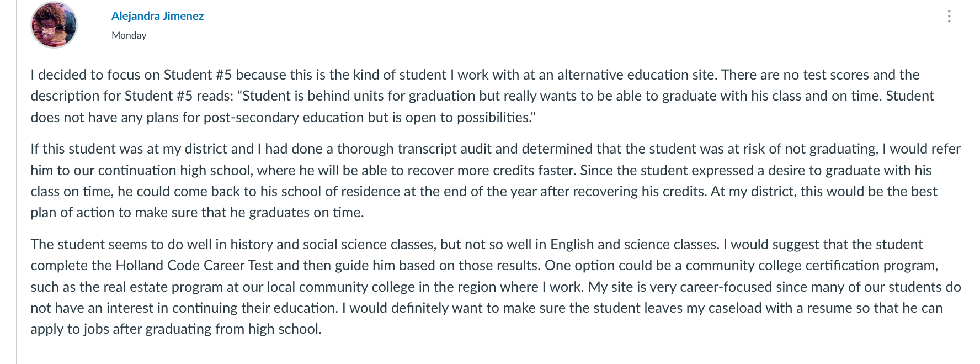Click Alejandra Jimenez's profile avatar

pyautogui.click(x=54, y=25)
